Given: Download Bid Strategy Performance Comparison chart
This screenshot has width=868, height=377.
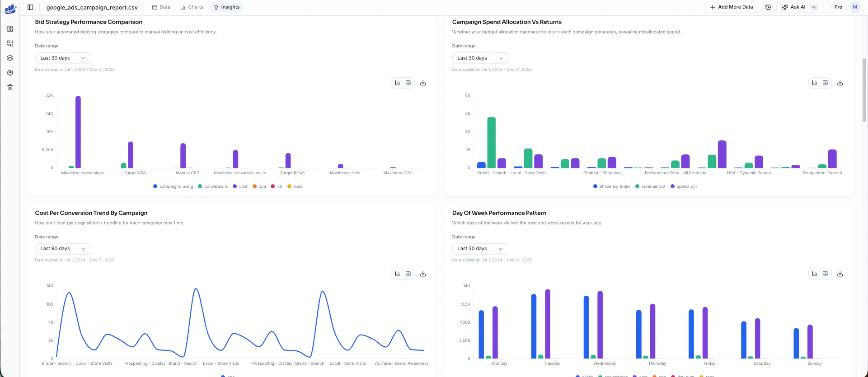Looking at the screenshot, I should (x=423, y=83).
